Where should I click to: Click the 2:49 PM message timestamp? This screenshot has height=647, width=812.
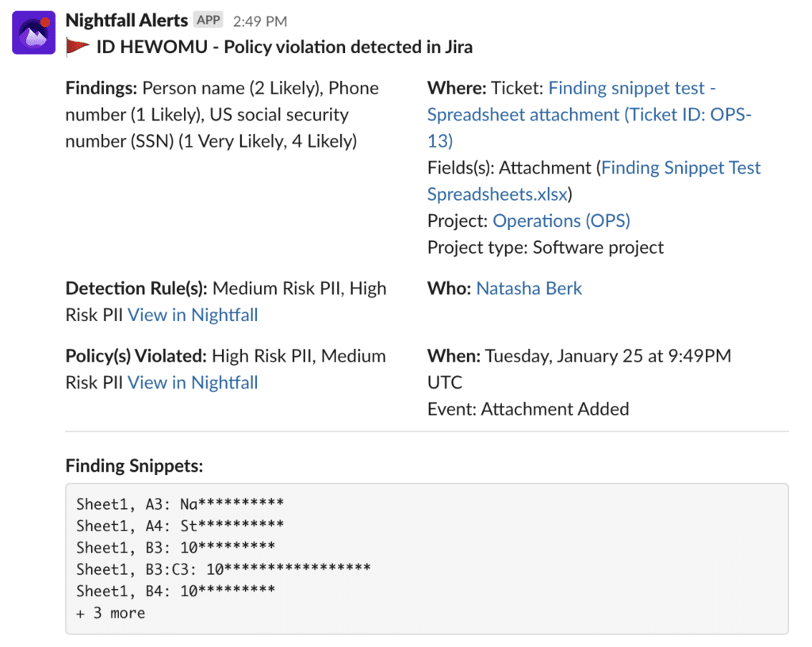coord(260,21)
